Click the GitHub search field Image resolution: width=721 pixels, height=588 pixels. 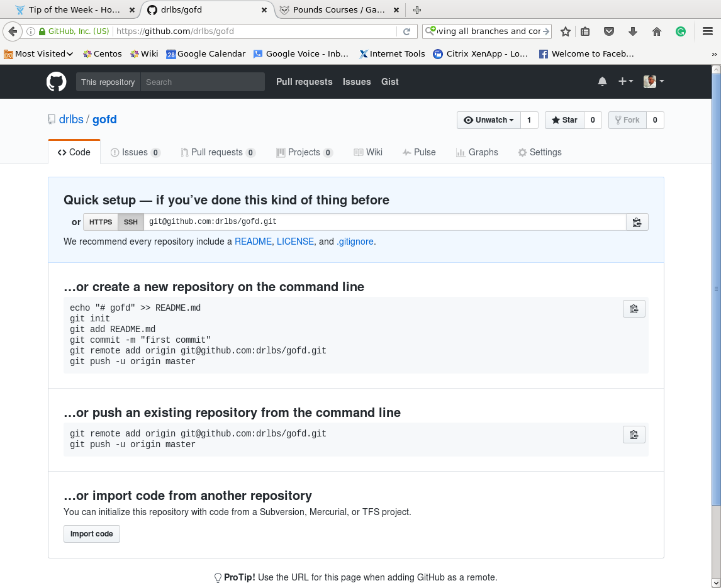pos(202,82)
